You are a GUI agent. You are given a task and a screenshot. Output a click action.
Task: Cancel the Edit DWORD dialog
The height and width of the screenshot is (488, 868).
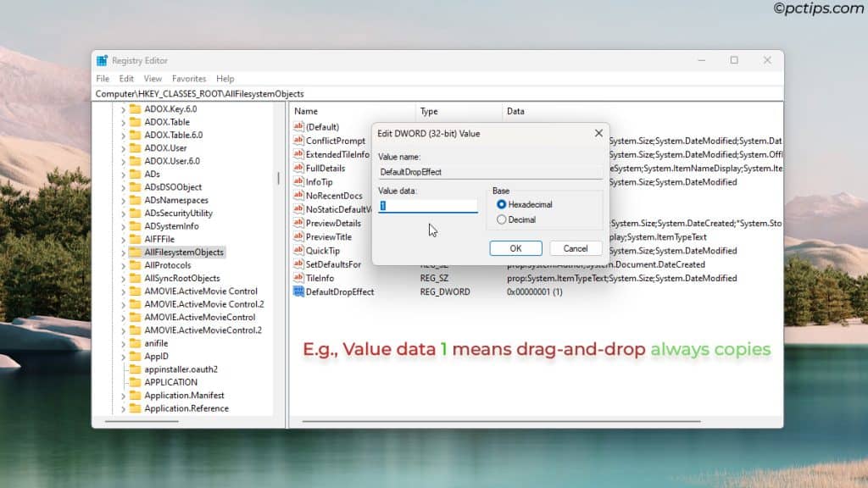coord(576,248)
